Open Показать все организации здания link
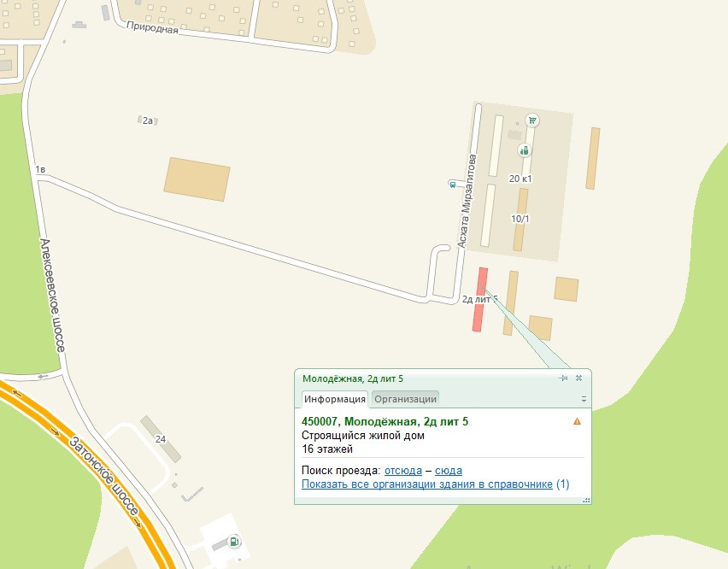 tap(427, 484)
